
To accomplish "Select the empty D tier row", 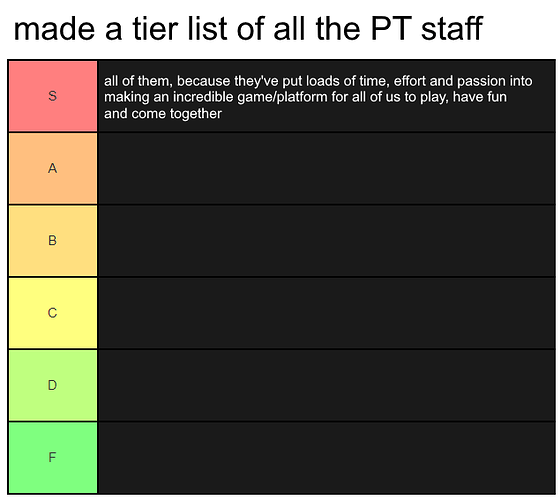I will (326, 385).
